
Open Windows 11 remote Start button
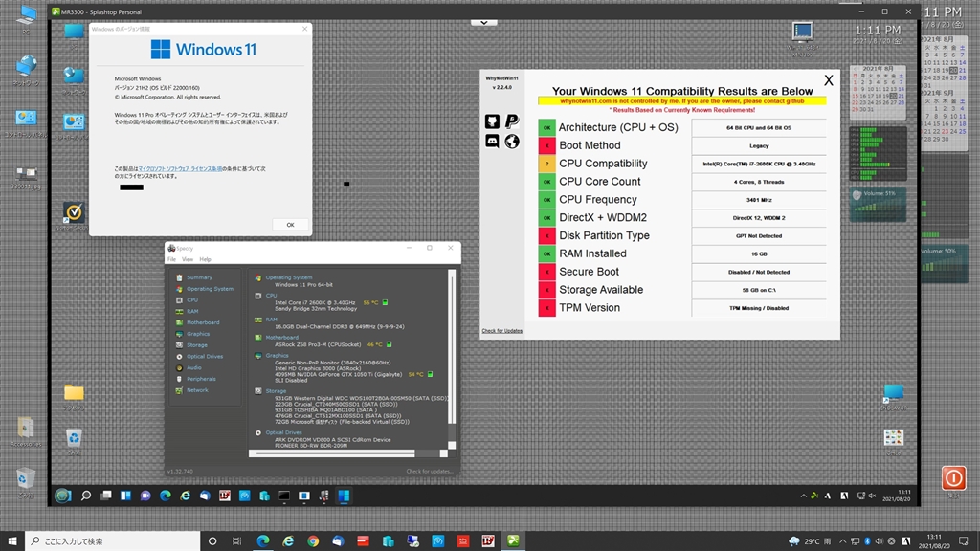(x=62, y=496)
